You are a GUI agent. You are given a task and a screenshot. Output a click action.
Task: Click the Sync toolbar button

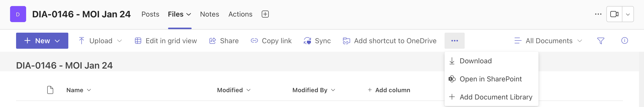click(x=317, y=41)
